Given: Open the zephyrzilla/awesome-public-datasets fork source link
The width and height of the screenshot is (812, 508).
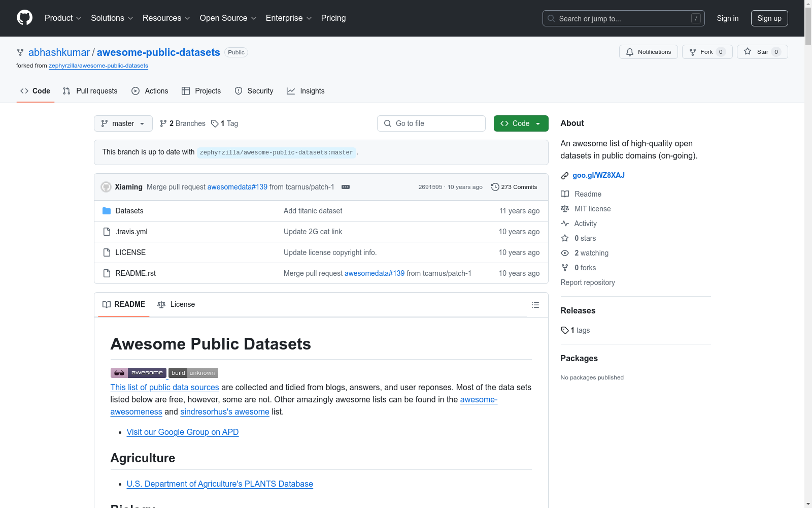Looking at the screenshot, I should tap(98, 66).
